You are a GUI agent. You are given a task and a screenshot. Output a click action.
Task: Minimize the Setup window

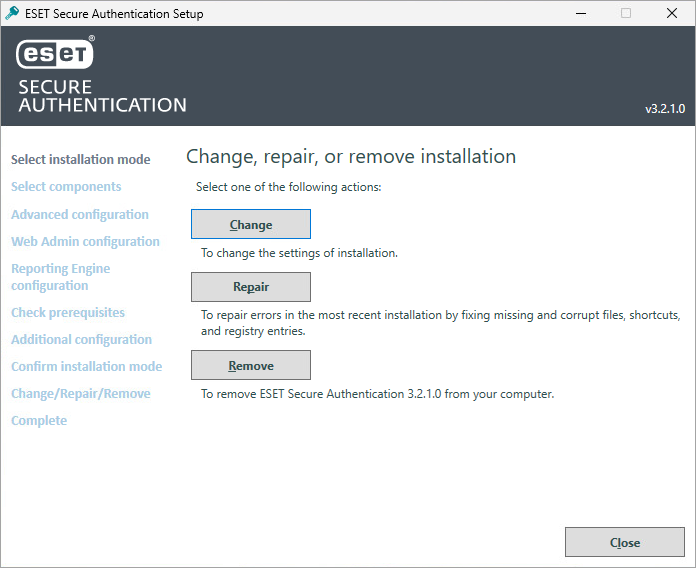click(581, 13)
